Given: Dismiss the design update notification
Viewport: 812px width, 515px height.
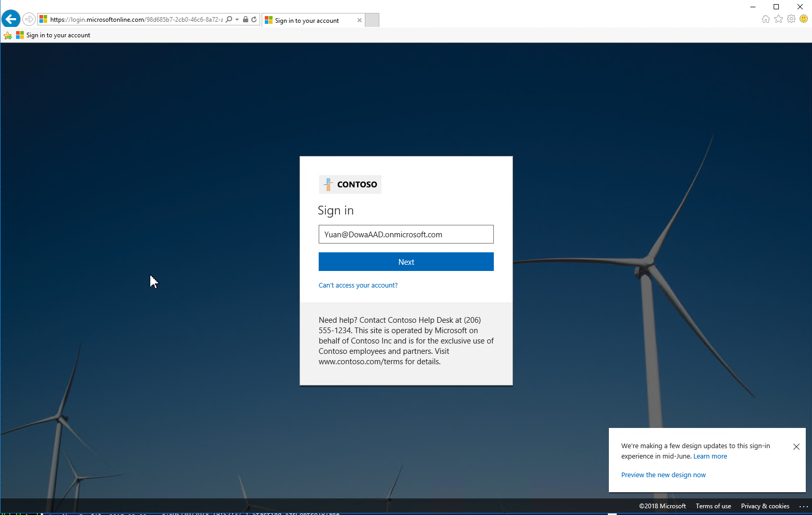Looking at the screenshot, I should pos(796,447).
